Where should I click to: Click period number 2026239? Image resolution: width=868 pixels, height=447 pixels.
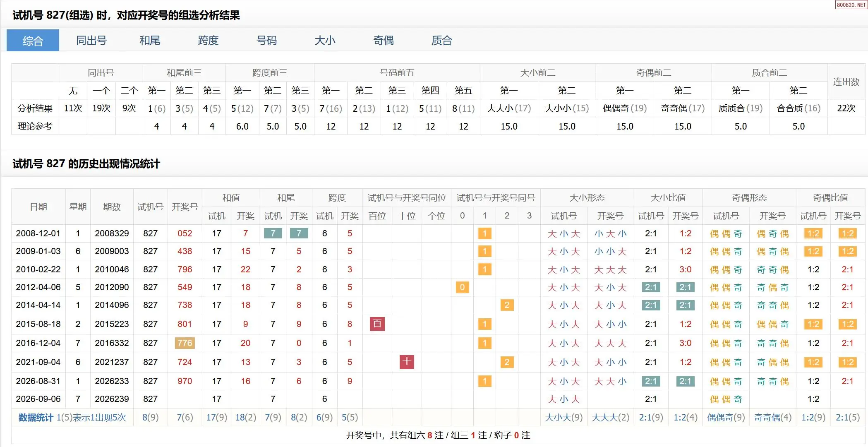(112, 399)
